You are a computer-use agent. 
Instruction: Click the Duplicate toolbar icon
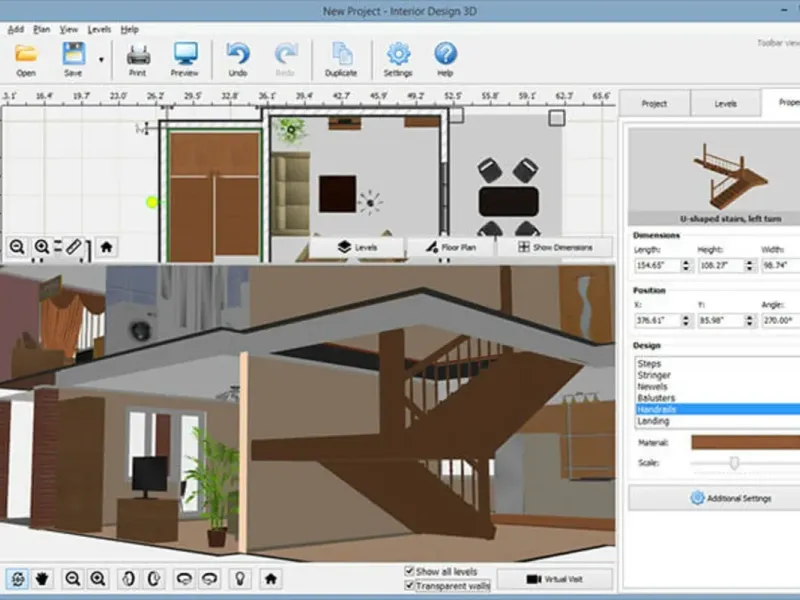(341, 58)
